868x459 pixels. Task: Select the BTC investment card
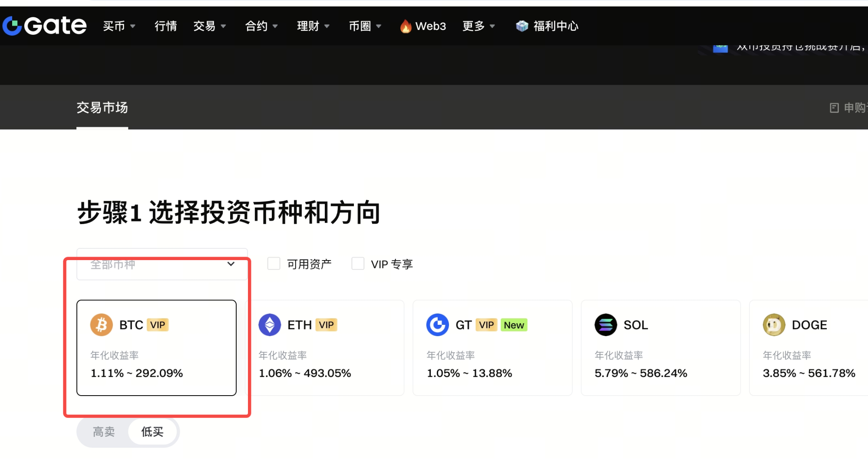(x=157, y=348)
